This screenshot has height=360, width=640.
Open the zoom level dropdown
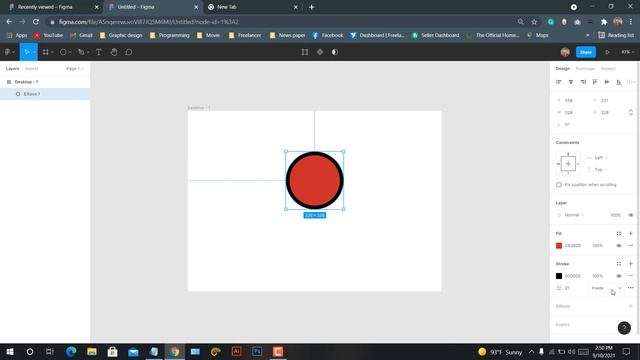pos(628,52)
